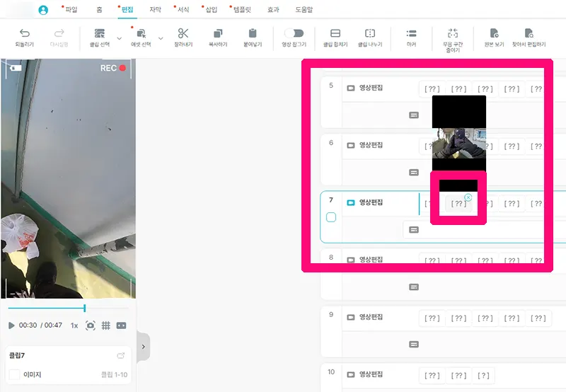Tick the 이미지 checkbox in 클립7 panel
Screen dimensions: 566x392
pyautogui.click(x=14, y=375)
